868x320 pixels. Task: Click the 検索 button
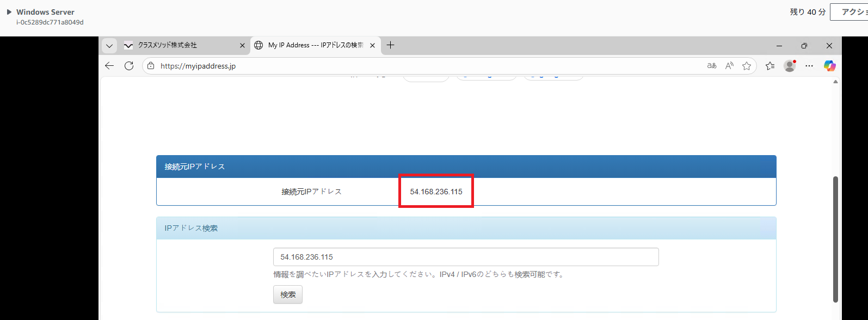288,294
